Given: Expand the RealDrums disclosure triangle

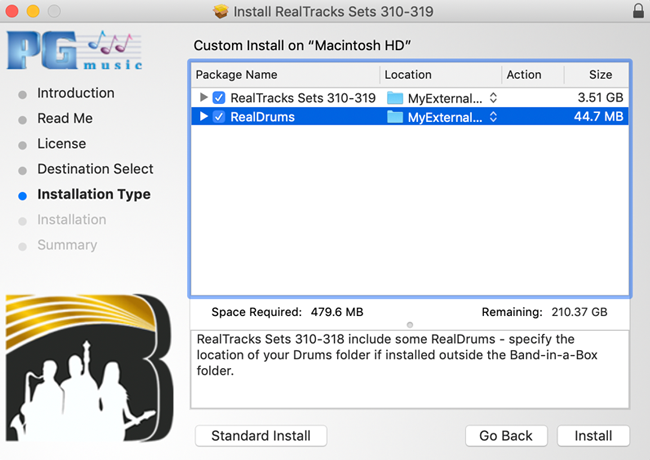Looking at the screenshot, I should point(203,116).
